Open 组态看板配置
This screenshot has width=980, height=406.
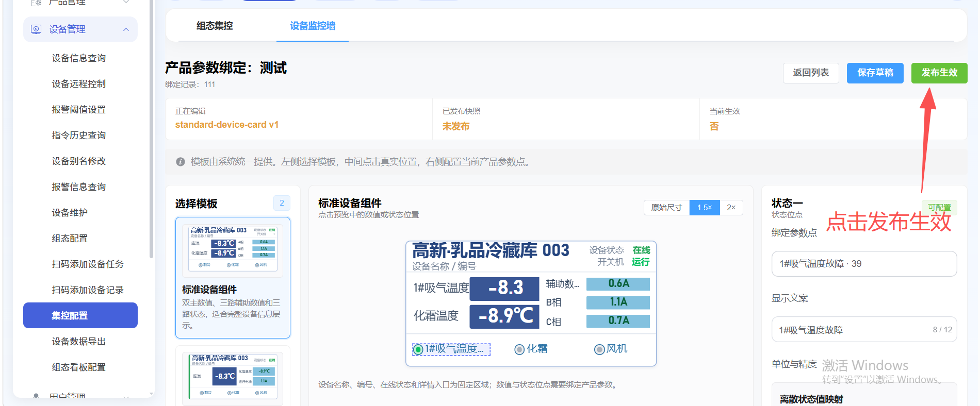(79, 367)
